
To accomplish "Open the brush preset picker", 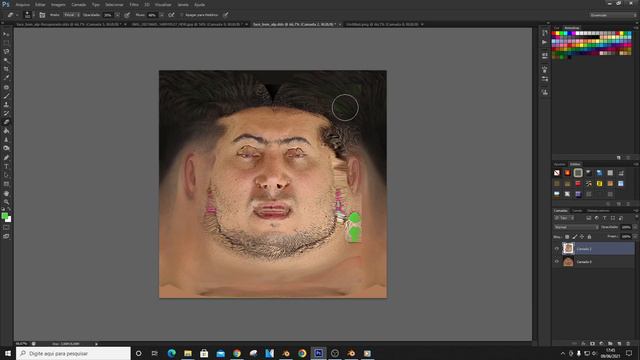I will (x=29, y=15).
